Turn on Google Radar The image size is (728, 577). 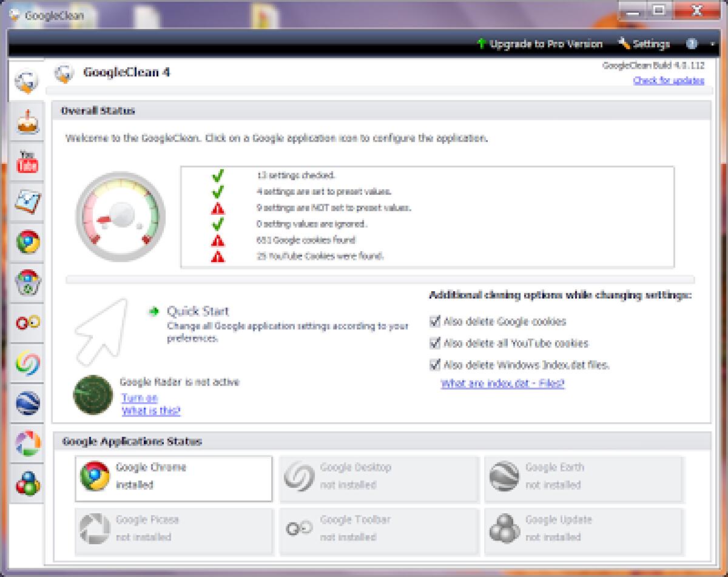[141, 399]
